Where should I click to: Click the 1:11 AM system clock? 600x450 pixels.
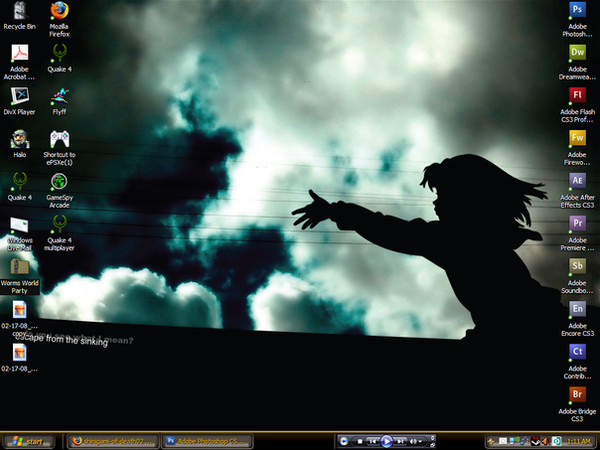click(x=579, y=441)
